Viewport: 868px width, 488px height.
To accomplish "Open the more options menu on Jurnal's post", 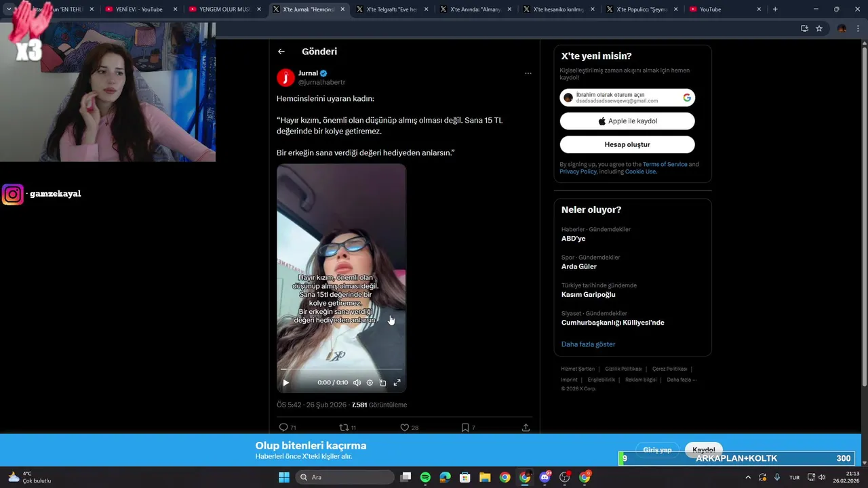I will click(x=528, y=73).
